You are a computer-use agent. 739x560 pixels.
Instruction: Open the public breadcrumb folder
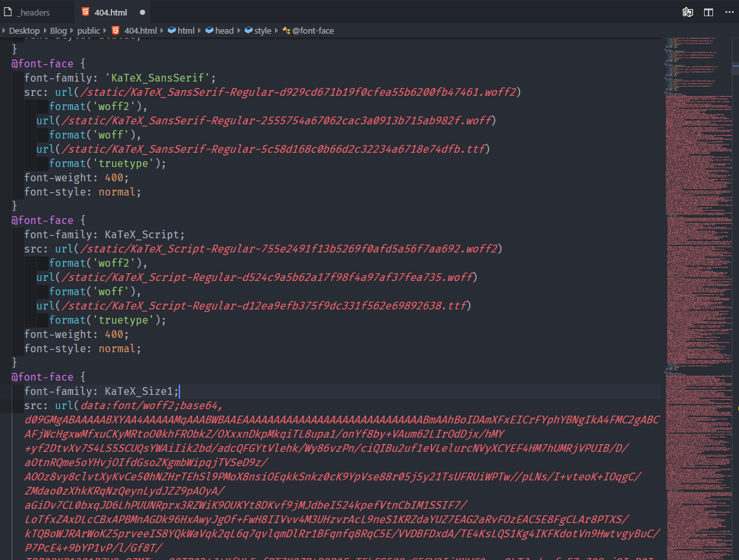(x=89, y=30)
